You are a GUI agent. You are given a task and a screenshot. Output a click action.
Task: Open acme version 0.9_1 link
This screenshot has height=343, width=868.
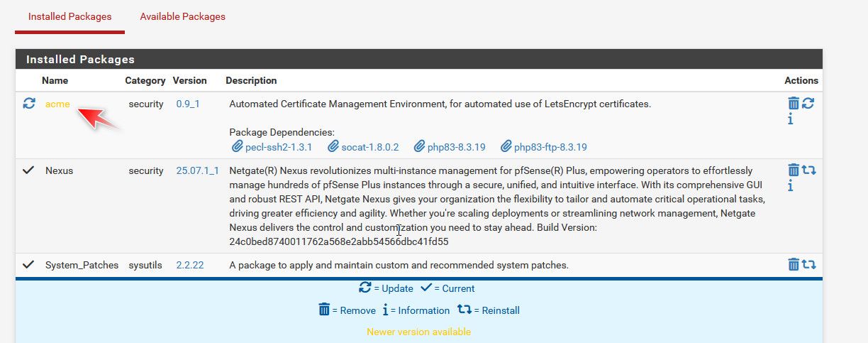coord(188,104)
